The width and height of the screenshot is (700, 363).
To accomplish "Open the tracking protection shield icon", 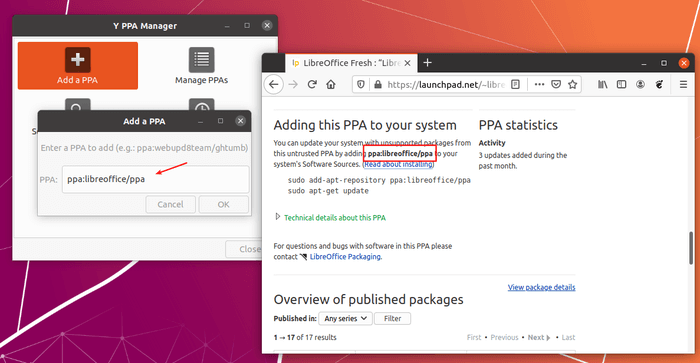I will click(x=361, y=84).
